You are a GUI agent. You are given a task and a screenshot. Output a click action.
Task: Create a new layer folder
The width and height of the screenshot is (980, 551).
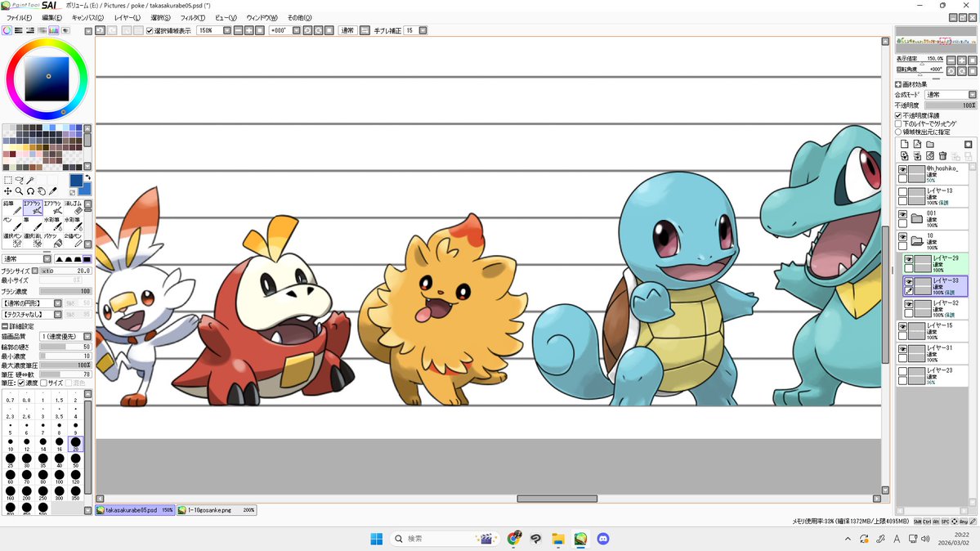(x=930, y=145)
